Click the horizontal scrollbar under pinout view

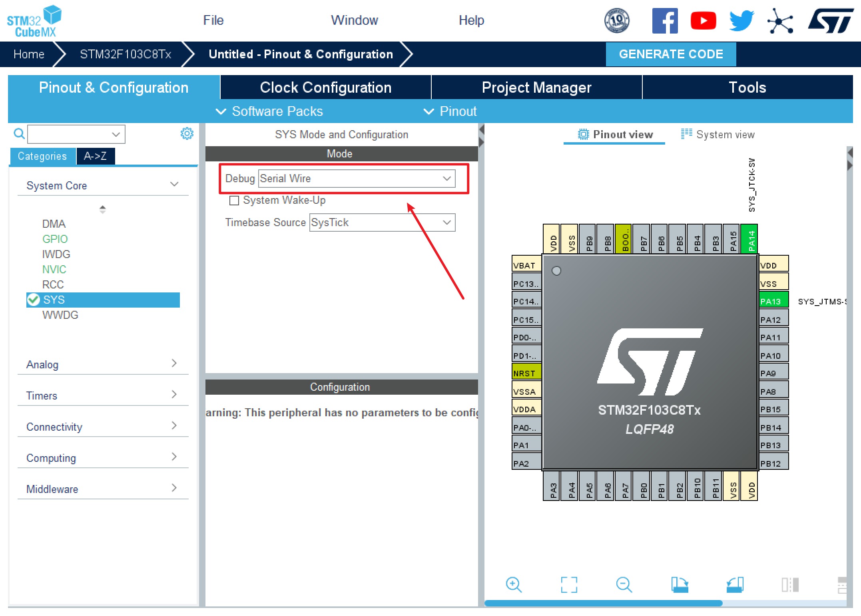click(x=603, y=603)
